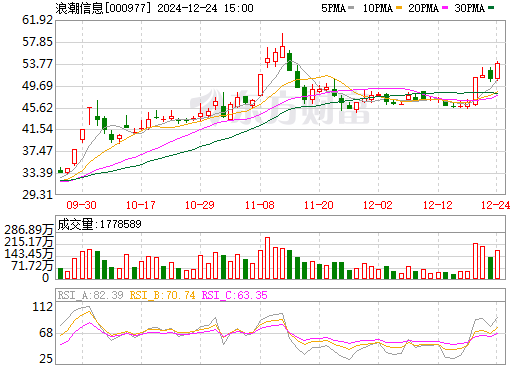This screenshot has width=520, height=365.
Task: Click the 215.17万 volume axis label
Action: point(29,242)
